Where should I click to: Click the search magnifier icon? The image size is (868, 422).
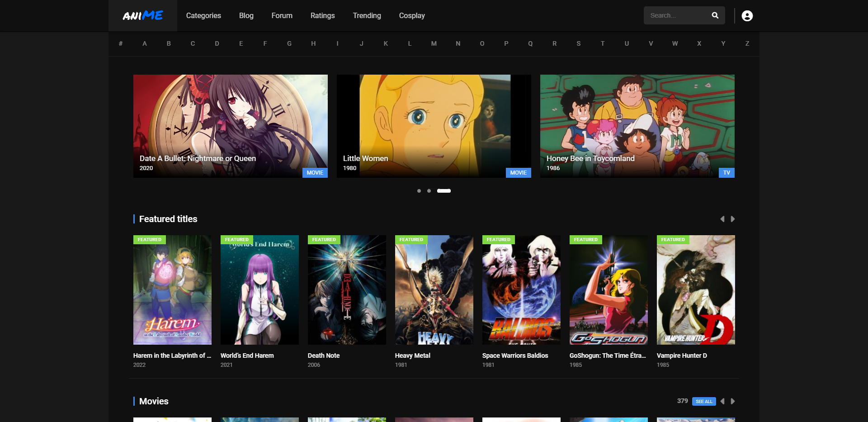point(715,15)
